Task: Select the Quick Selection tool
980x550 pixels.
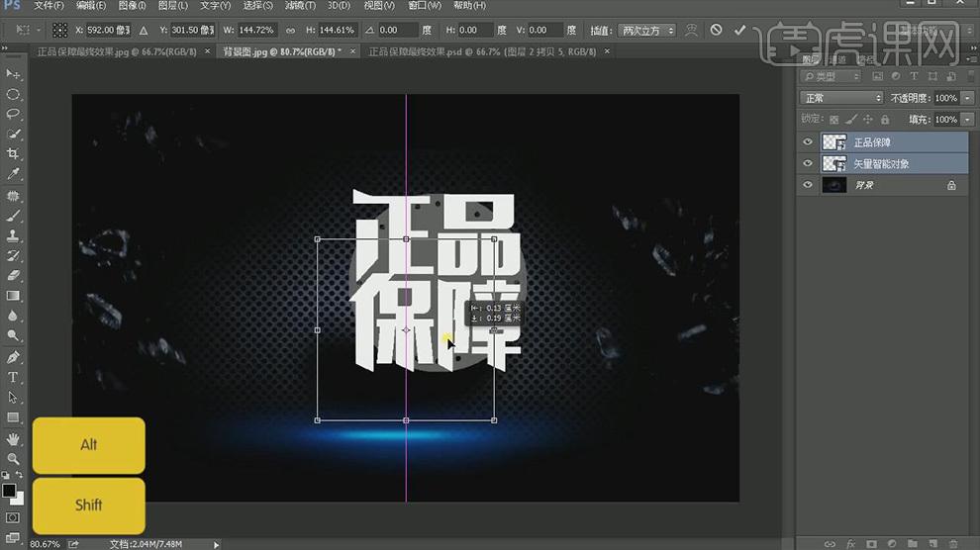Action: pyautogui.click(x=13, y=135)
